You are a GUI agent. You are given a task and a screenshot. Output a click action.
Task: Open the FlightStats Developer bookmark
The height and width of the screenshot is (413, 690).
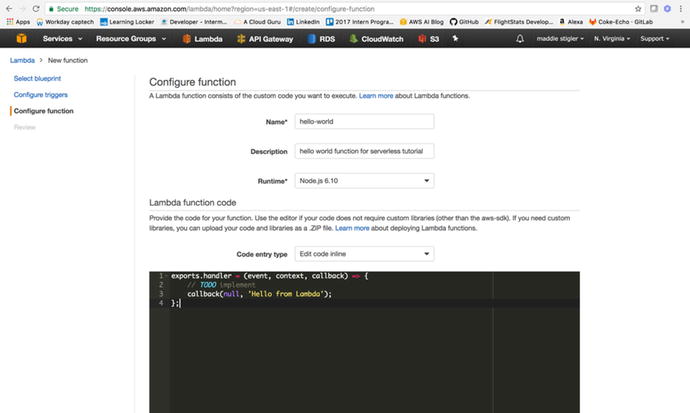pos(519,22)
